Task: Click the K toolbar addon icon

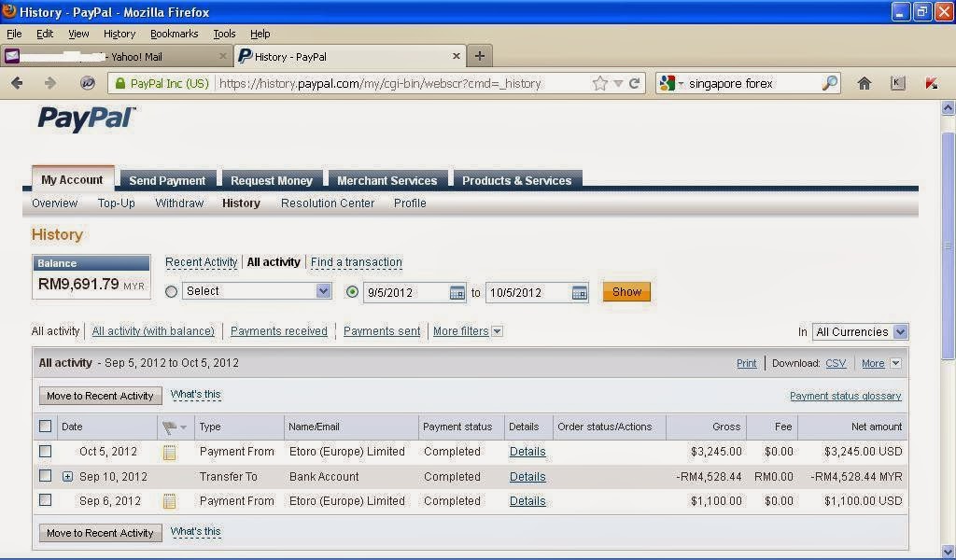Action: click(x=897, y=83)
